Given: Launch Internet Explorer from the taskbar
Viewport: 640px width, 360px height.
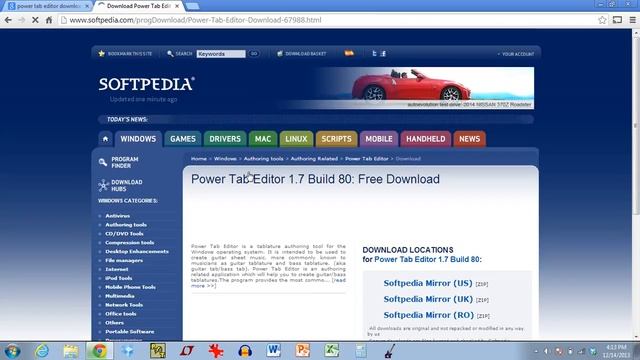Looking at the screenshot, I should 42,351.
